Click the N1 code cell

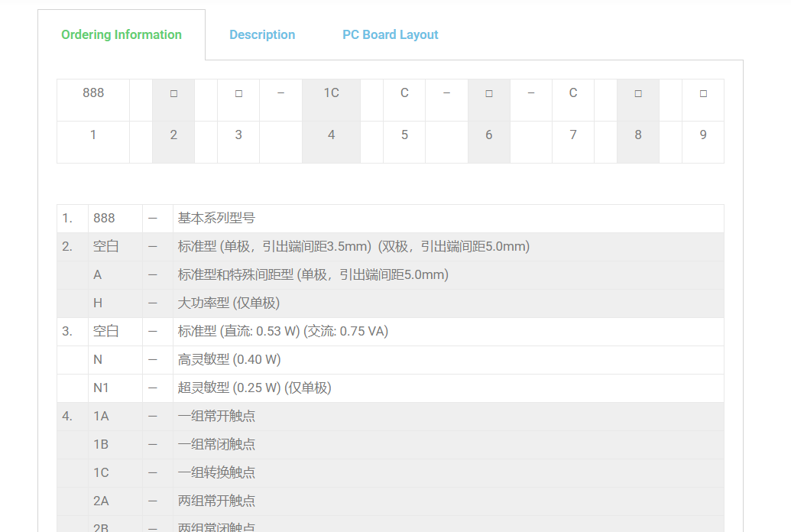click(x=101, y=388)
